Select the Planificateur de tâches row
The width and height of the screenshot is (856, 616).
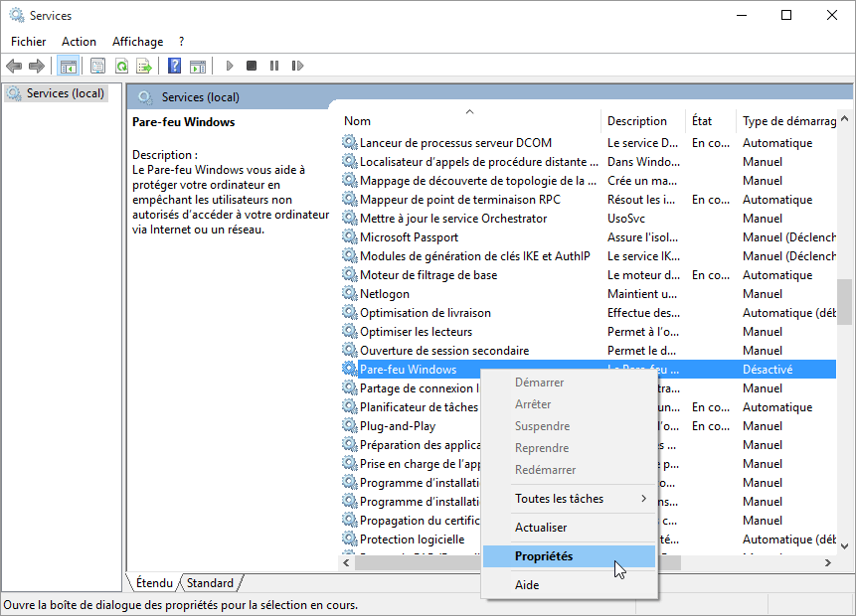[589, 407]
